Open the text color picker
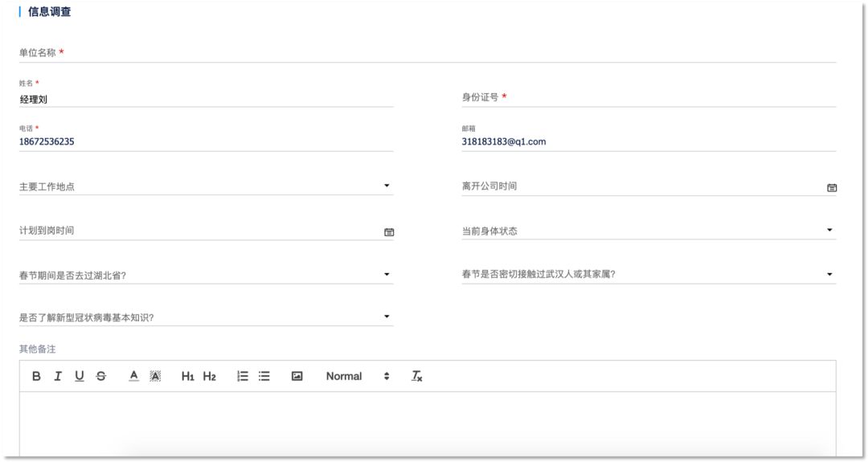868x462 pixels. [134, 376]
